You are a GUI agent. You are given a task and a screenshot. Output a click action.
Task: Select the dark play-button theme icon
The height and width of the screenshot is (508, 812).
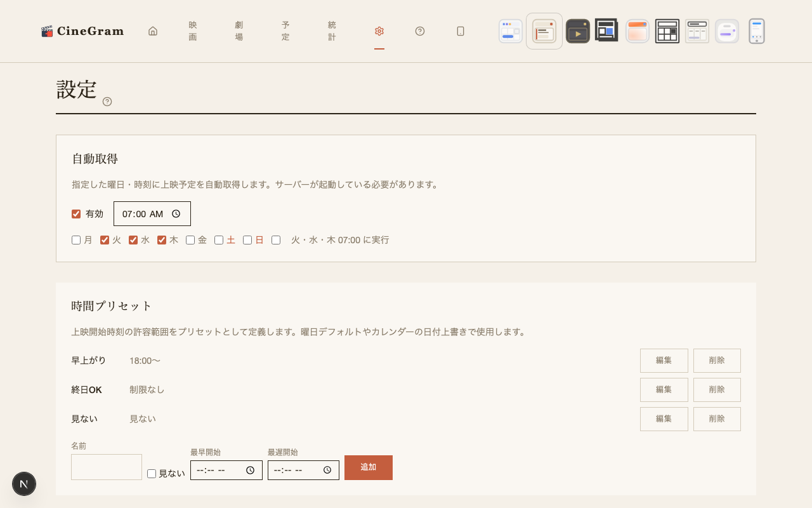pos(577,30)
